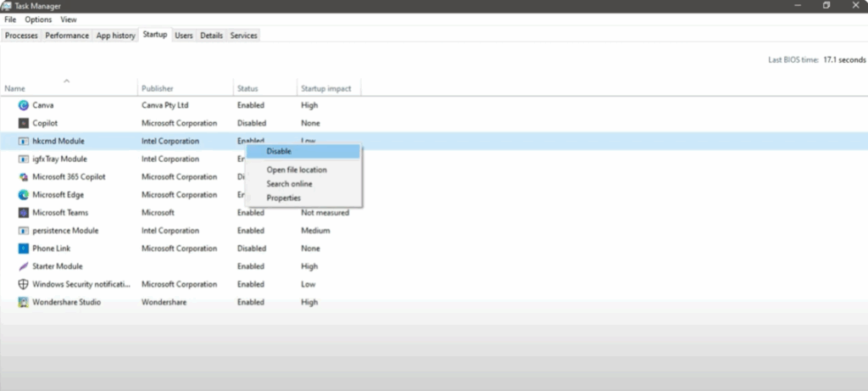Switch to the App history tab

(115, 36)
